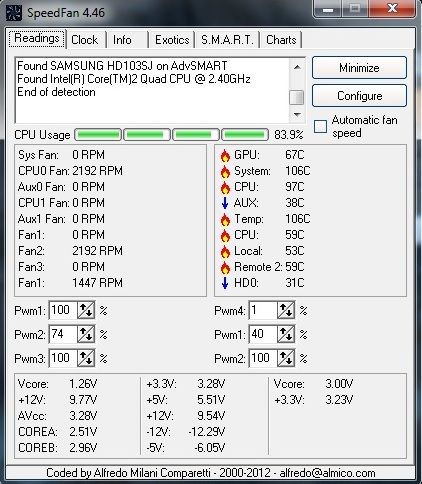This screenshot has height=484, width=422.
Task: Click the Configure button
Action: (x=359, y=96)
